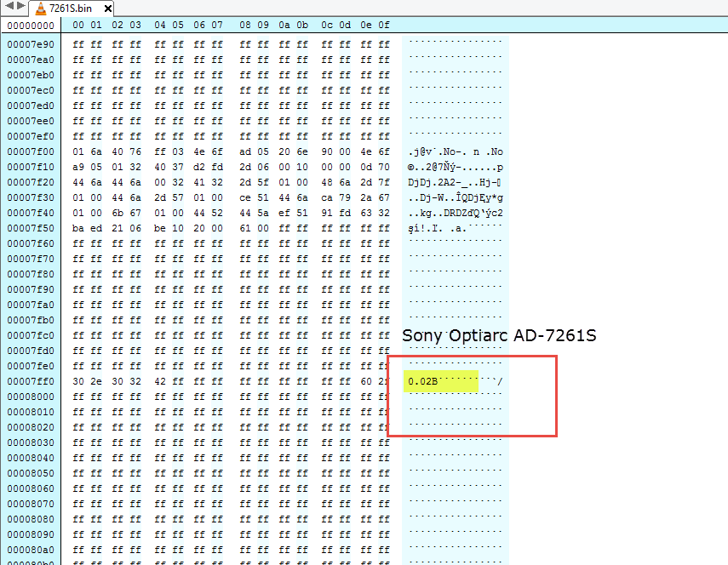Click the ASCII text for row 00007f40

point(456,213)
